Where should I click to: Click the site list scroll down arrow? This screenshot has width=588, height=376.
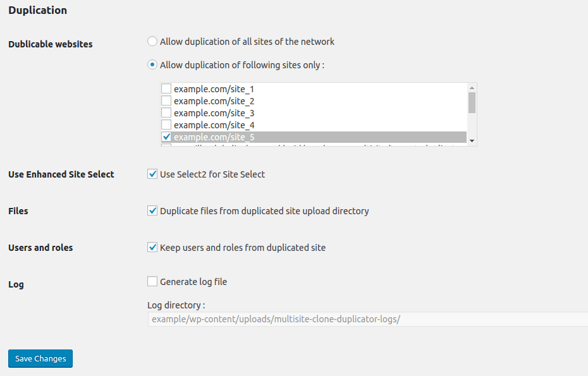[472, 141]
